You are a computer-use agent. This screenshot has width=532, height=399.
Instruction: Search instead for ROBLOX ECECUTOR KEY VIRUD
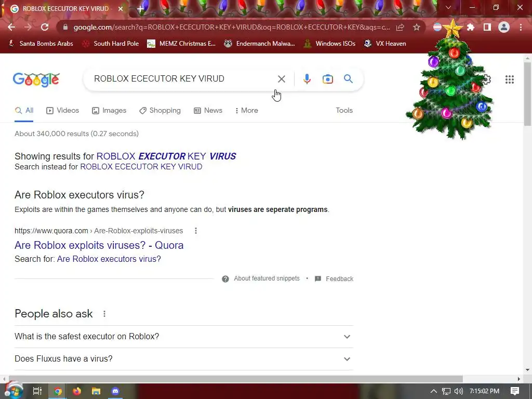pyautogui.click(x=141, y=167)
